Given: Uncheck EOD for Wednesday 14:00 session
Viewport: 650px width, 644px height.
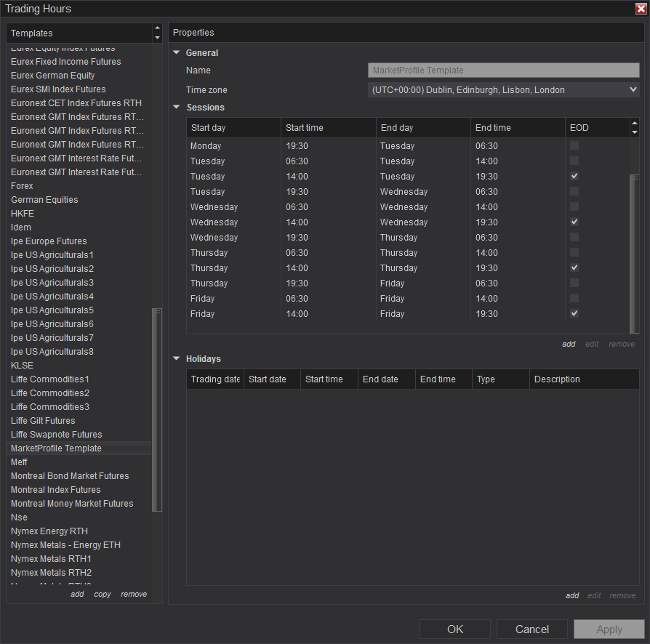Looking at the screenshot, I should click(x=574, y=222).
